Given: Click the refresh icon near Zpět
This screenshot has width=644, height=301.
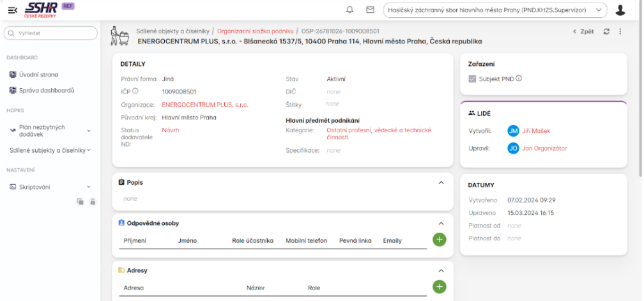Looking at the screenshot, I should point(606,31).
